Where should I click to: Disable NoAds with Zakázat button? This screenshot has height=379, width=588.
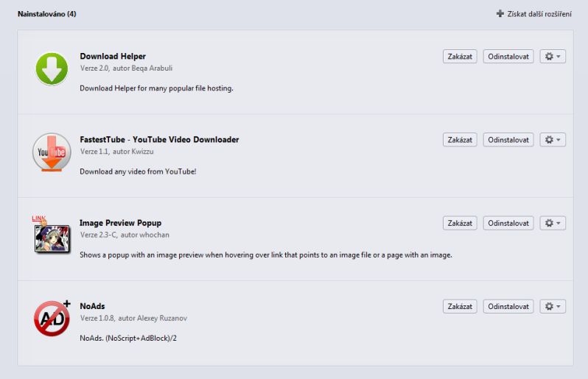(x=460, y=306)
